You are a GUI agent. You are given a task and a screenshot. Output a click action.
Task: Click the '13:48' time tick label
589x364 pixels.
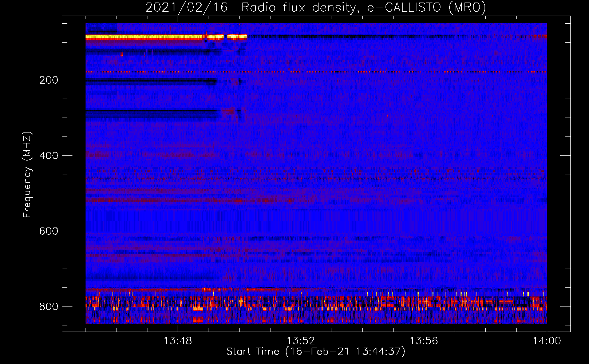point(178,341)
